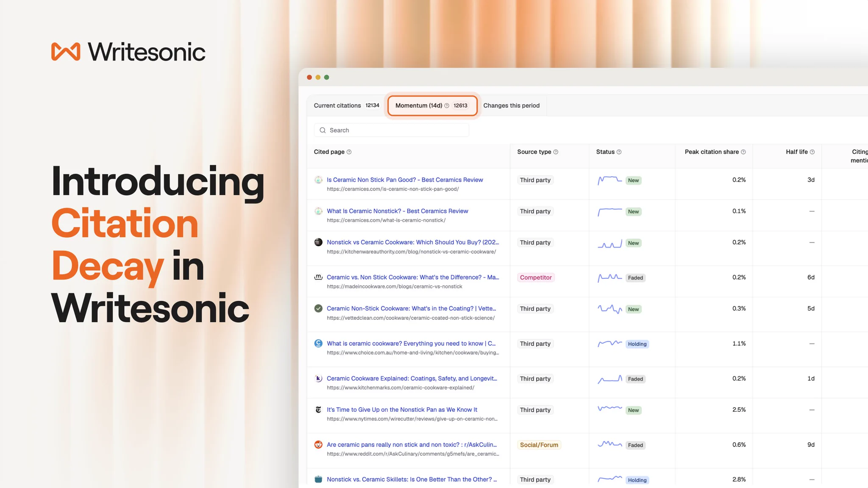This screenshot has height=488, width=868.
Task: Click the 6d half life value
Action: pyautogui.click(x=811, y=277)
